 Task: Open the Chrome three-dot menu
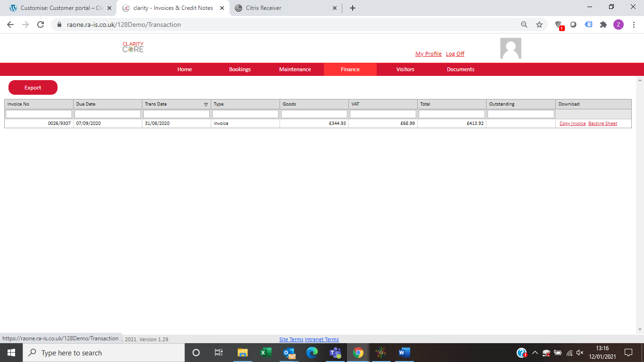point(633,25)
